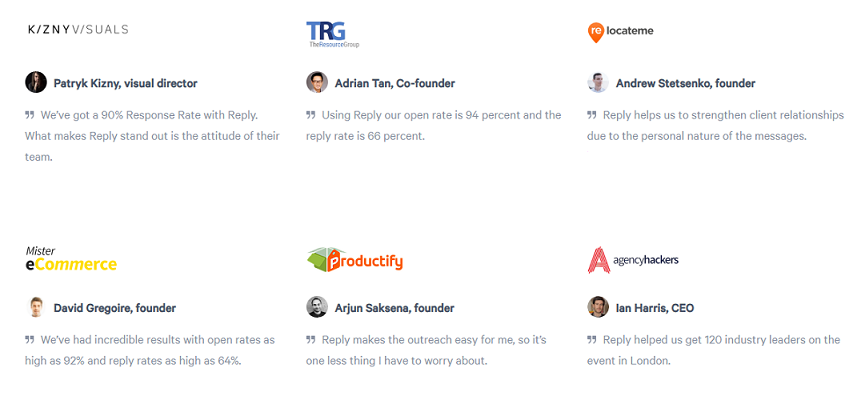Click the agencyhackers logo
Viewport: 857px width, 412px height.
click(x=633, y=260)
